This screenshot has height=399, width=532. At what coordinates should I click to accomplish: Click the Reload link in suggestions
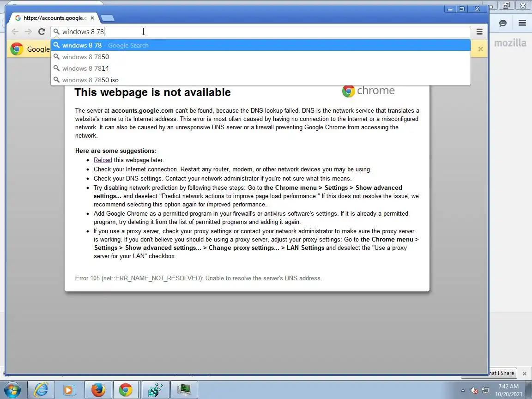(103, 160)
